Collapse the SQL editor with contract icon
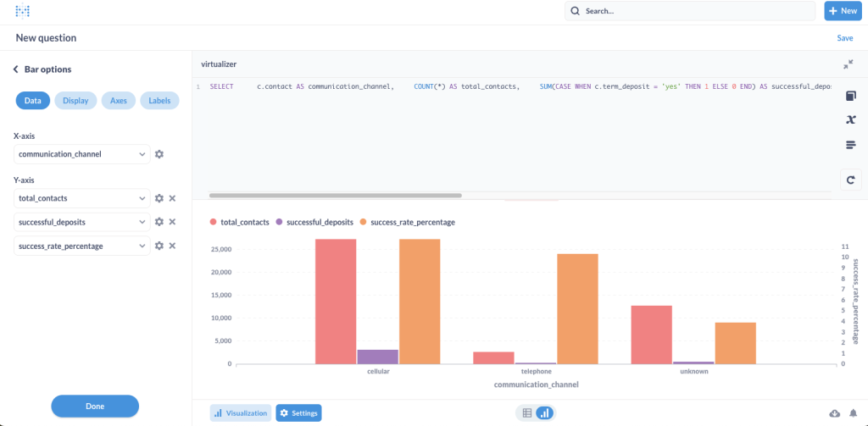 [x=849, y=64]
